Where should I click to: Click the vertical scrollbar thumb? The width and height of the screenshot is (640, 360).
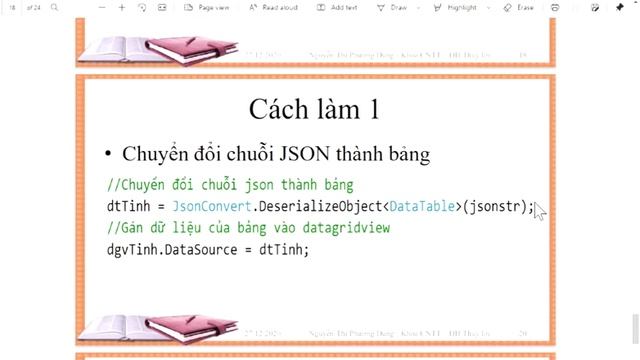(x=636, y=329)
